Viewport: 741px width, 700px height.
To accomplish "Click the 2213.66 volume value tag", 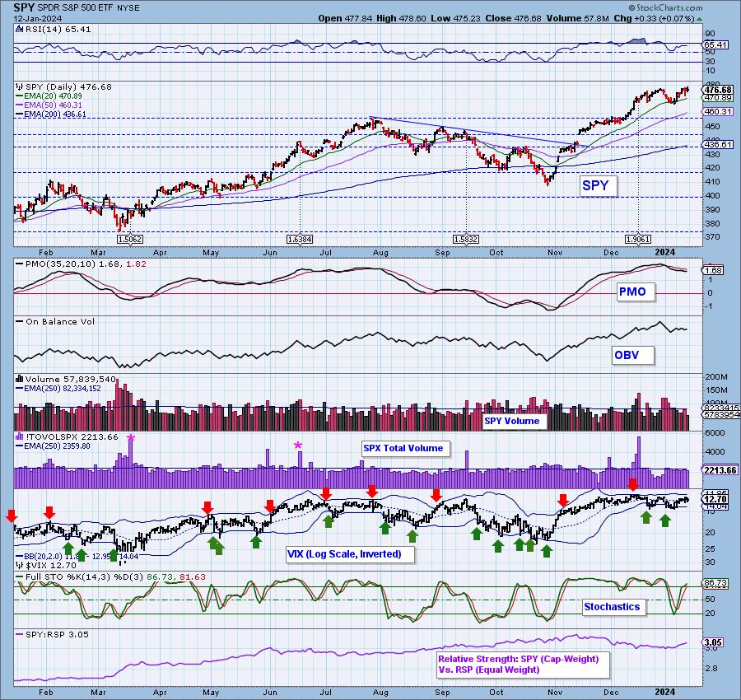I will (x=720, y=470).
